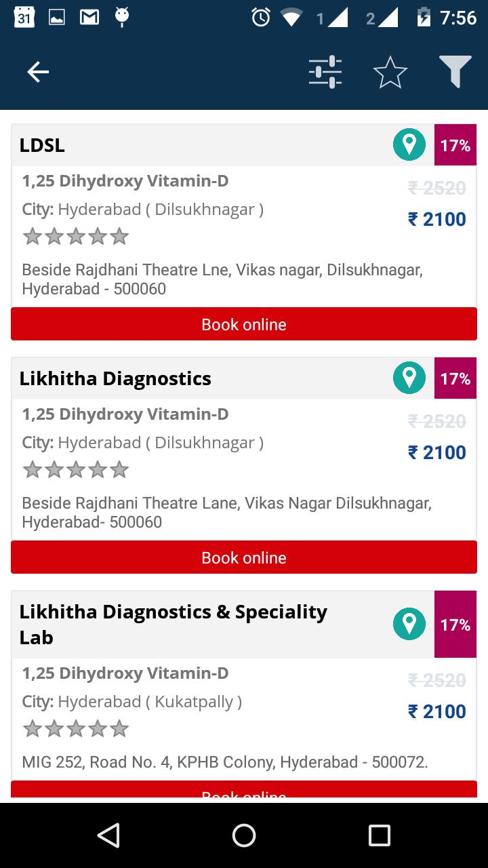Image resolution: width=488 pixels, height=868 pixels.
Task: Book online for LDSL lab
Action: [244, 324]
